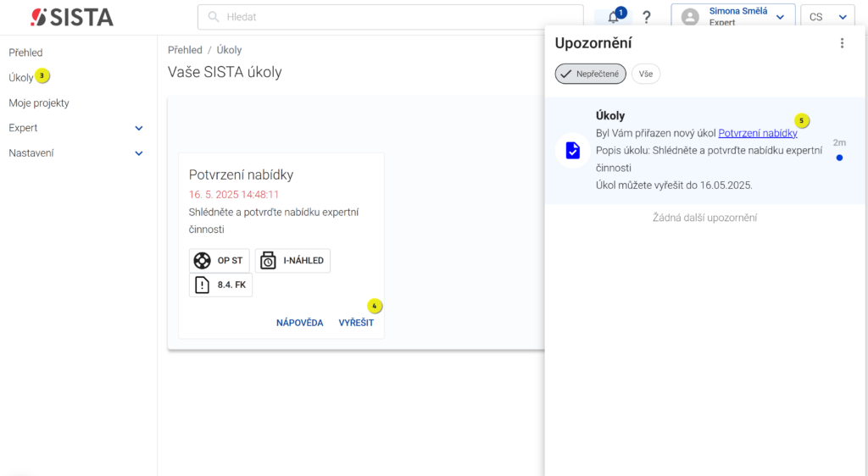Image resolution: width=868 pixels, height=476 pixels.
Task: Open Moje projekty in the sidebar
Action: tap(39, 102)
